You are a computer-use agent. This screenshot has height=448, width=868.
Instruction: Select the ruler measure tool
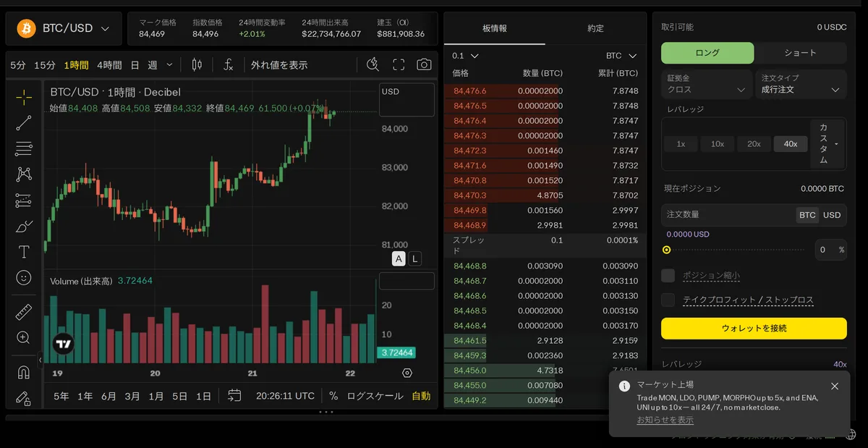(24, 313)
